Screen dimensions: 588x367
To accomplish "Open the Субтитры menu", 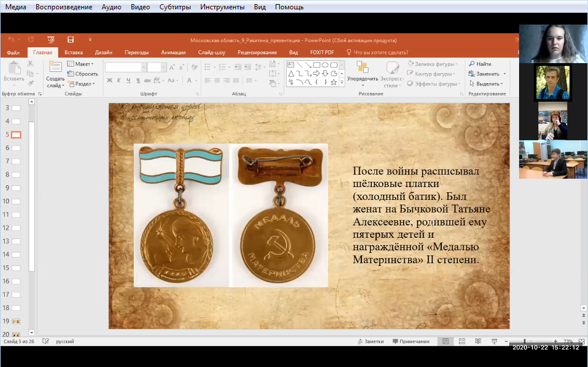I will pos(175,7).
